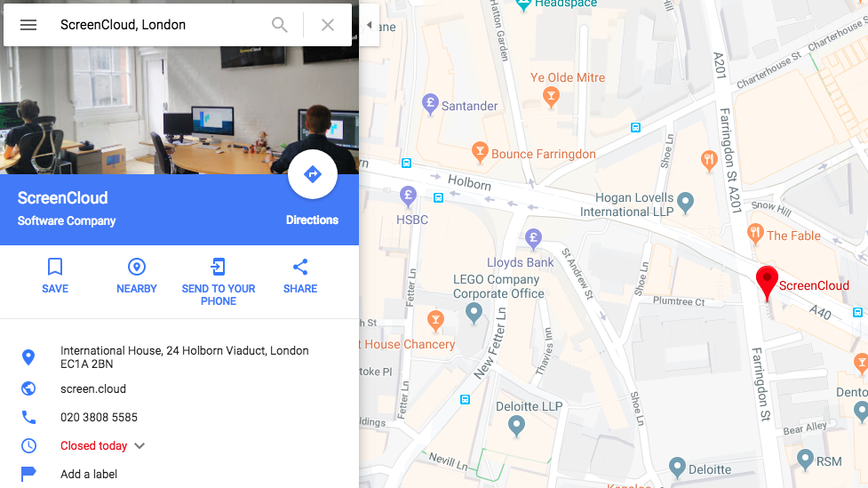The width and height of the screenshot is (868, 488).
Task: Click bus stop icon on Charterhouse St
Action: click(635, 128)
